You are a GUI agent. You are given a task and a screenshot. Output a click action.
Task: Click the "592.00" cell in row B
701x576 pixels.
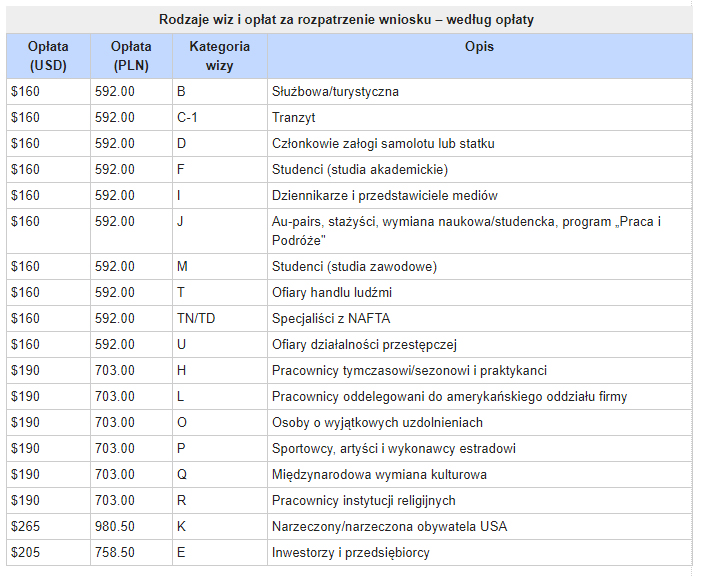pos(131,92)
